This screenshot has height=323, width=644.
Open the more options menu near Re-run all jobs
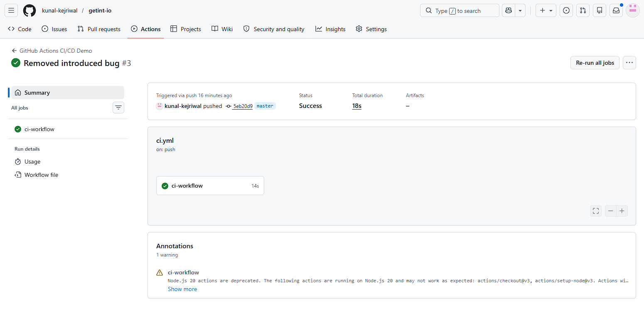629,63
